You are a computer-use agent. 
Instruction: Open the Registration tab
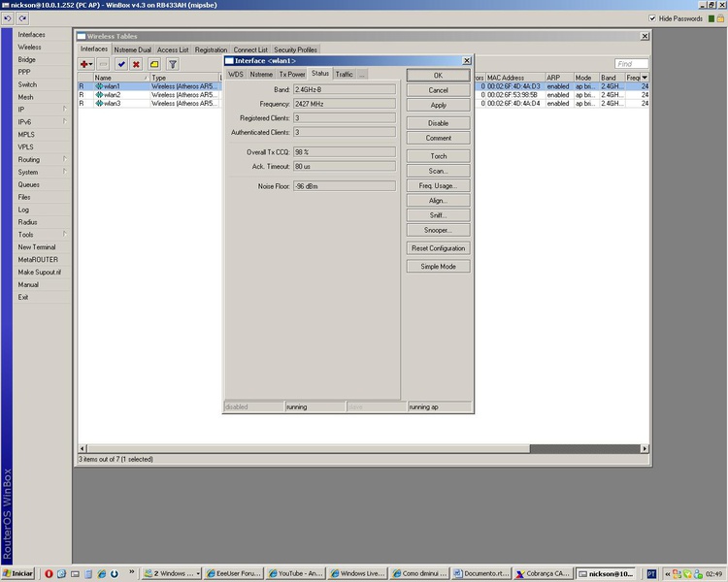point(211,49)
